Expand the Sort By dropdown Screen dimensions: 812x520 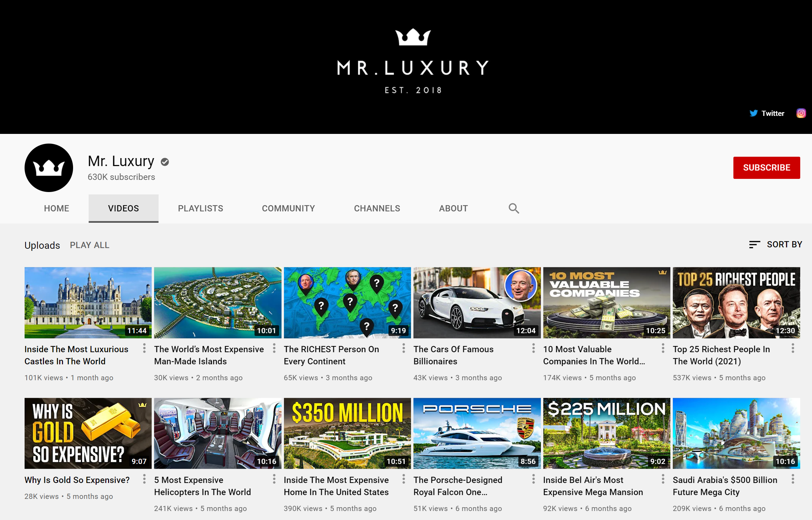pyautogui.click(x=775, y=245)
